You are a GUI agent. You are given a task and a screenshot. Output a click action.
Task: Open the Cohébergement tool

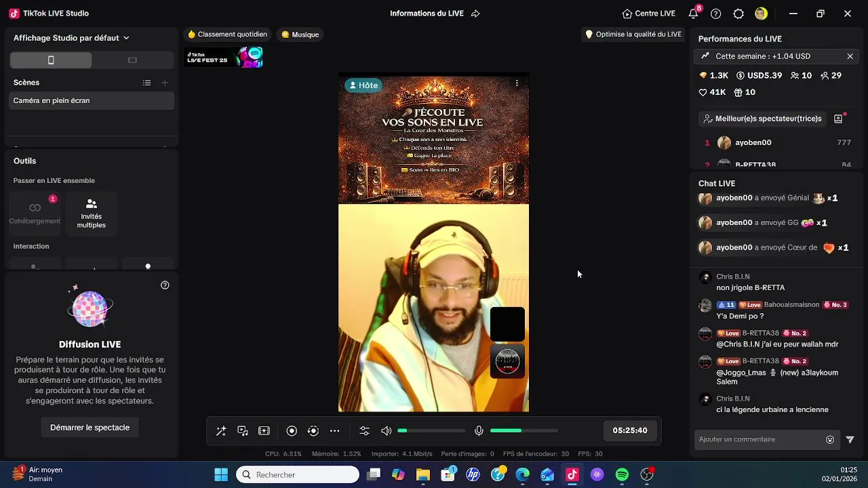click(35, 212)
